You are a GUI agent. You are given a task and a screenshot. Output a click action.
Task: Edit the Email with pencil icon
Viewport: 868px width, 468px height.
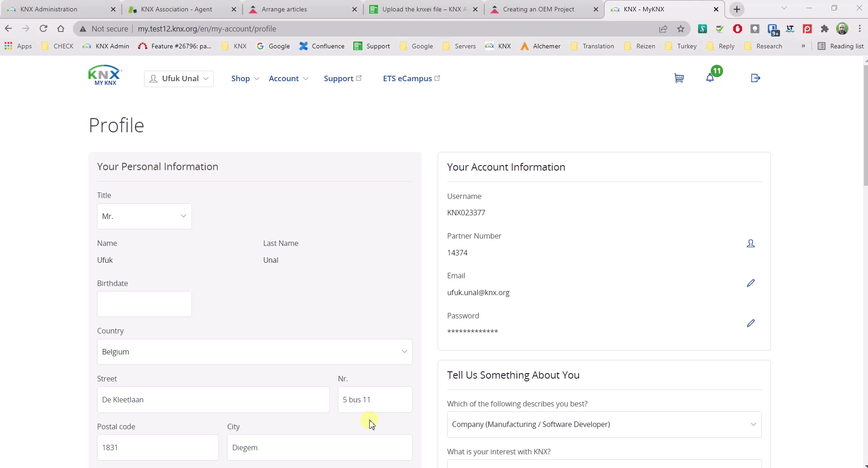[751, 283]
